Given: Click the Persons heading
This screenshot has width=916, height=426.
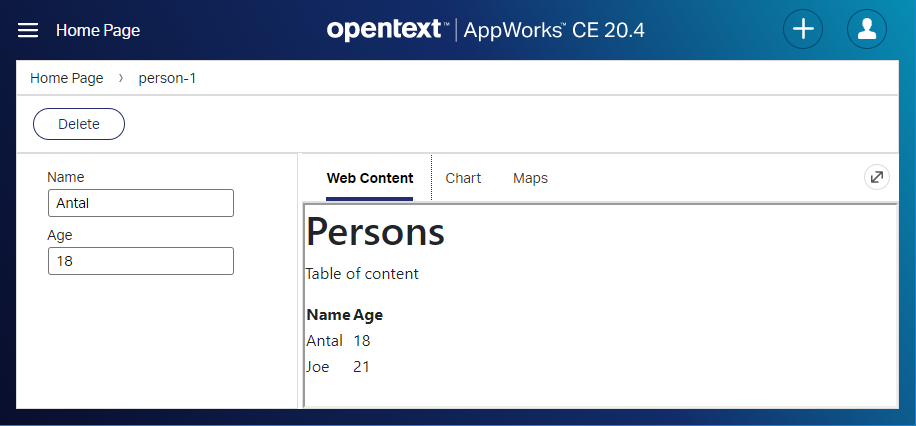Looking at the screenshot, I should click(x=375, y=232).
